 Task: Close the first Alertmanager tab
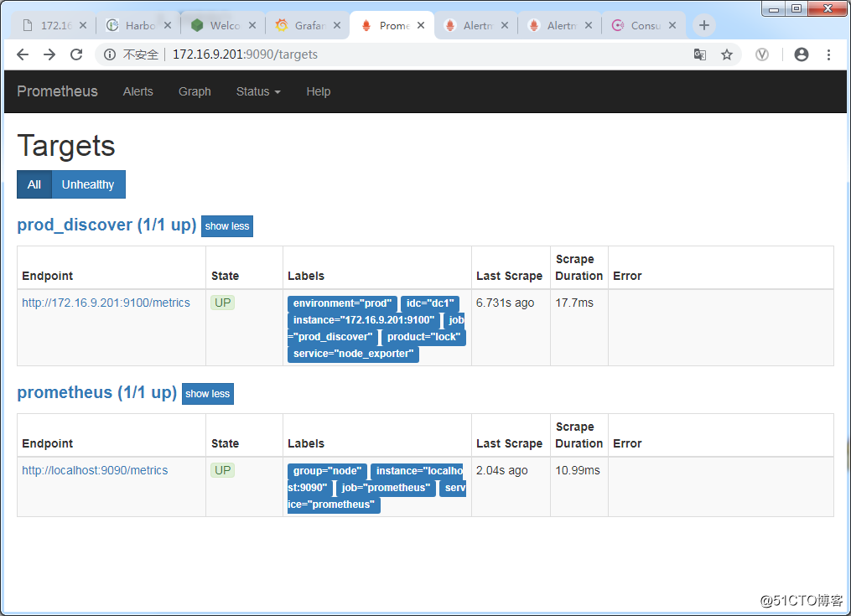[x=505, y=25]
